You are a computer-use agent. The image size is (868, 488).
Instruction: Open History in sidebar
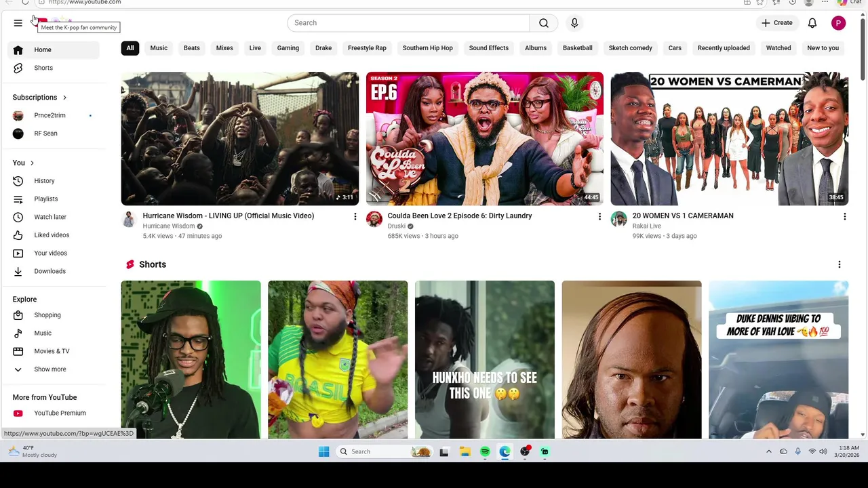click(54, 181)
